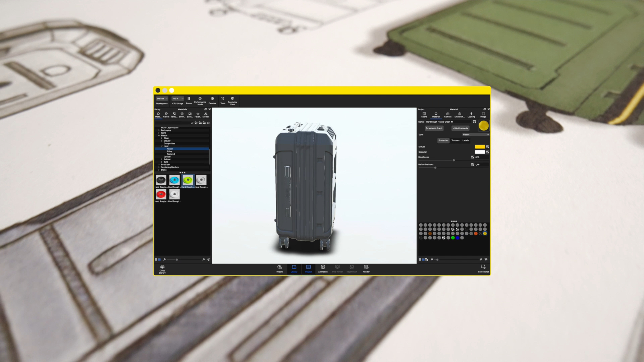Select the red Hard Rough material thumbnail
The height and width of the screenshot is (362, 644).
(161, 194)
